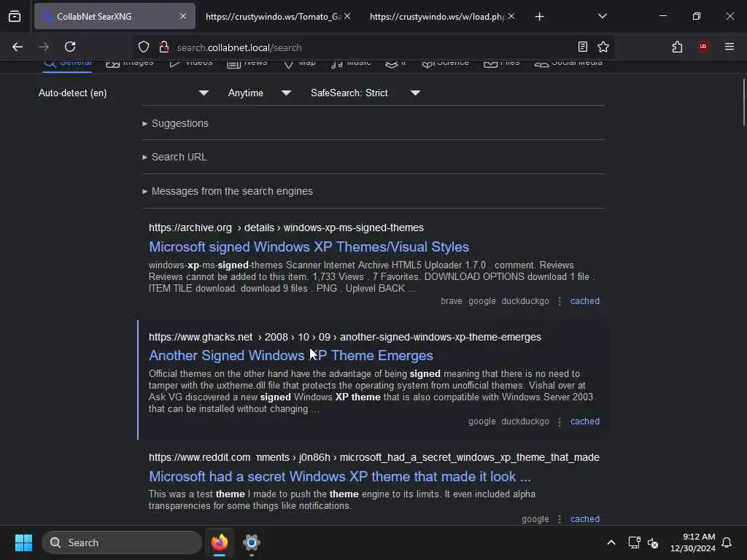List all tabs with the chevron button

[602, 16]
